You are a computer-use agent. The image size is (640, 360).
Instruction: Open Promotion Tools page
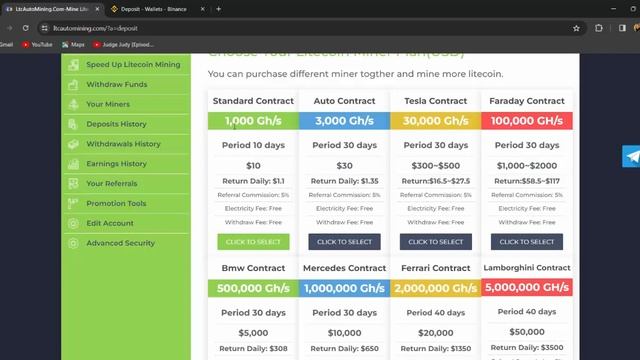[x=116, y=203]
